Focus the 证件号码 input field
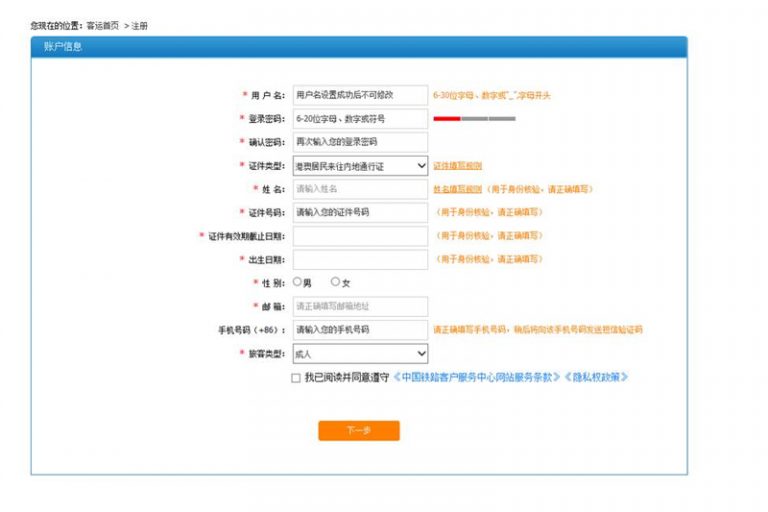This screenshot has width=768, height=512. click(x=360, y=213)
